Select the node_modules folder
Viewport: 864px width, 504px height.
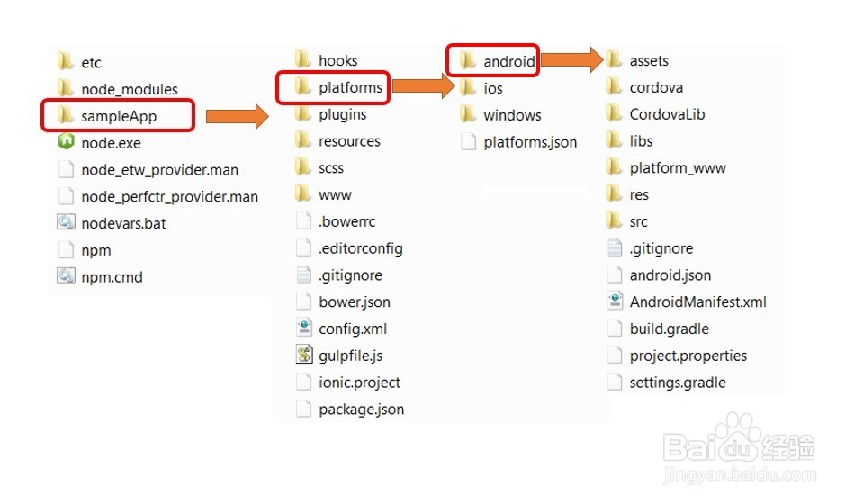(129, 89)
